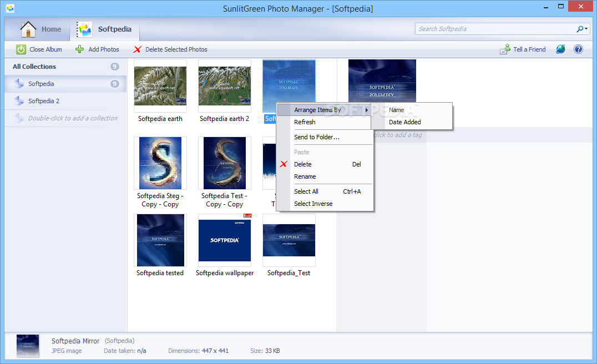Click the Delete Selected Photos label
The height and width of the screenshot is (364, 597).
click(176, 49)
